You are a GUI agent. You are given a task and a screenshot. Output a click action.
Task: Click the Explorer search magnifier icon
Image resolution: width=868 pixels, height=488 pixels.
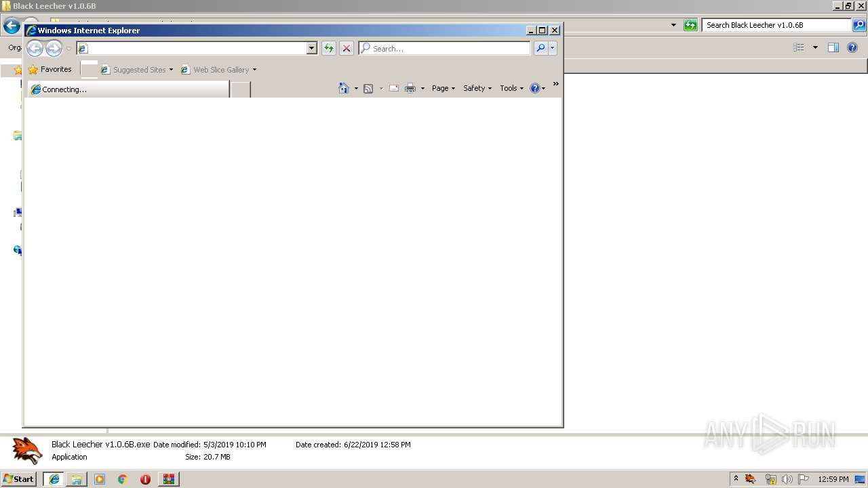(x=859, y=25)
